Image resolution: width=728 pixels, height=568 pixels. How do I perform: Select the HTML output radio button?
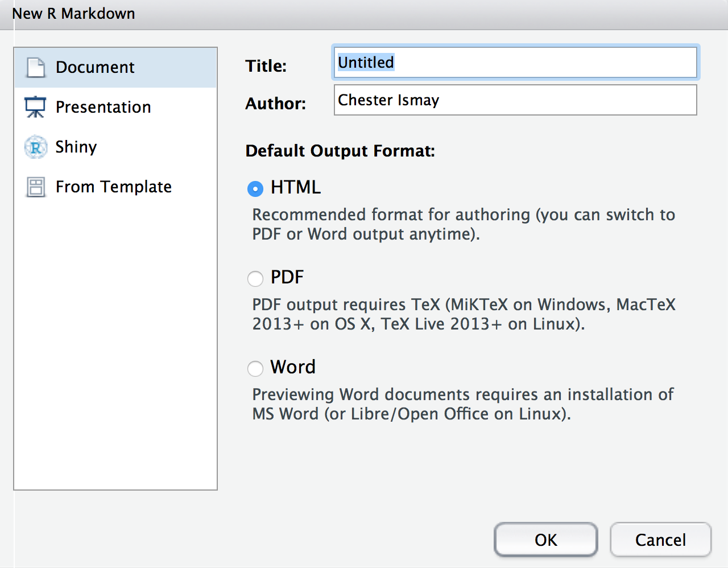tap(255, 188)
